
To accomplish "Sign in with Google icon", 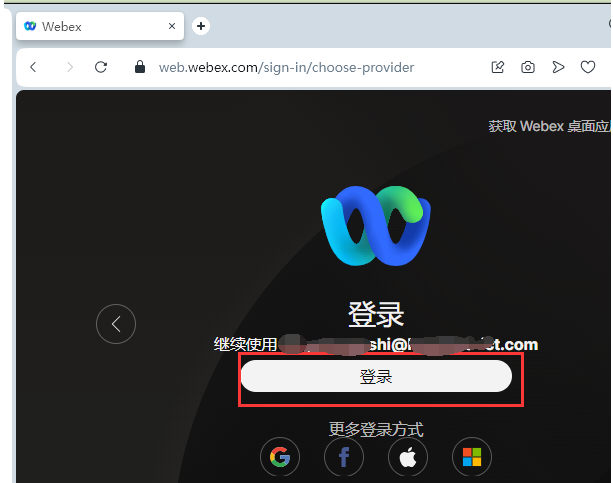I will coord(280,456).
